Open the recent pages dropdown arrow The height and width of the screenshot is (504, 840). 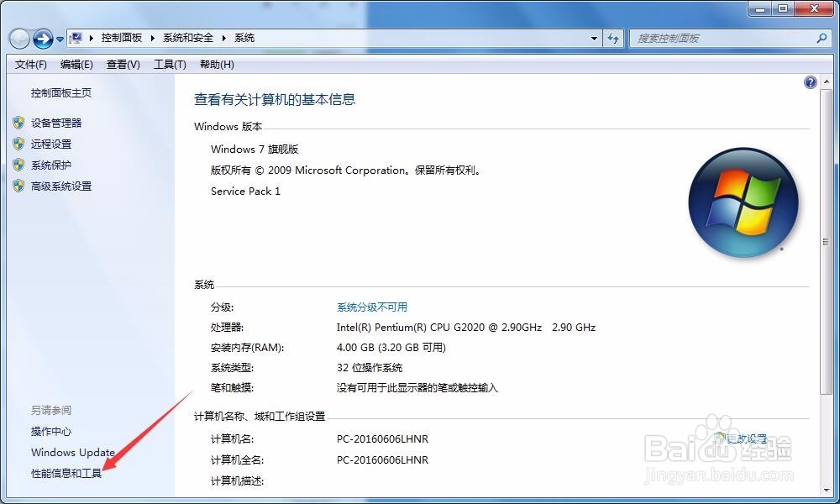tap(60, 39)
